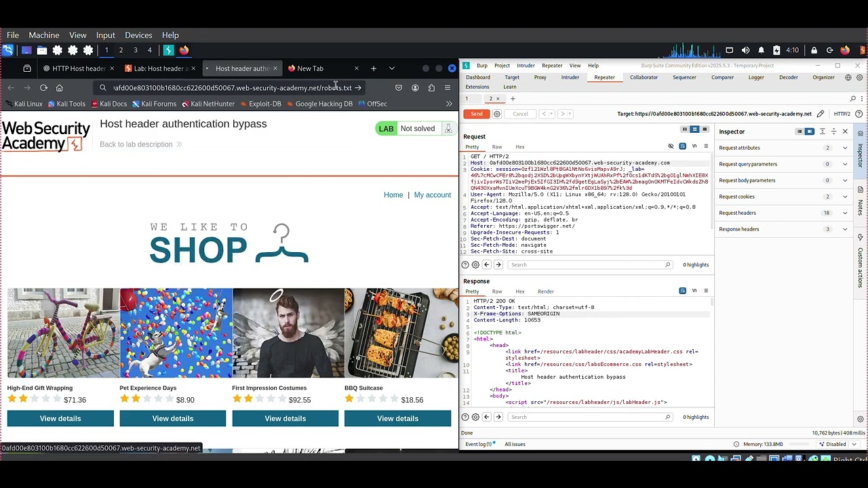This screenshot has width=868, height=488.
Task: Open Firefox application hamburger menu
Action: coord(448,87)
